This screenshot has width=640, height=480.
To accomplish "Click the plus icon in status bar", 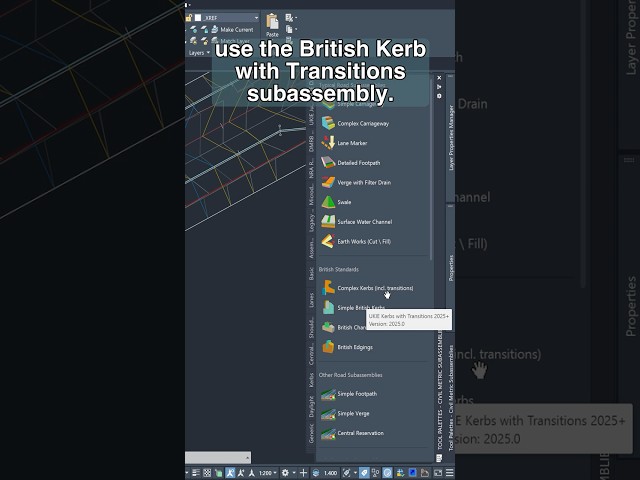I will pyautogui.click(x=303, y=473).
